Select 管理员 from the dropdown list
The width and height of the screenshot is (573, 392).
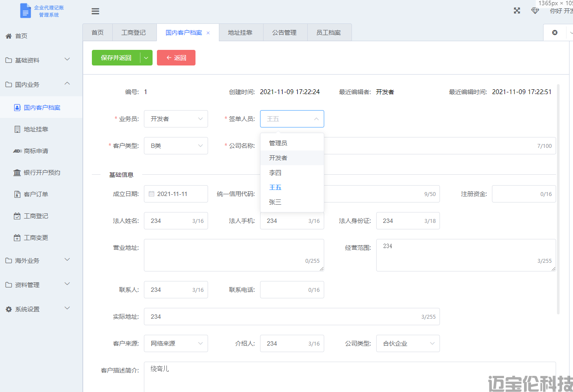tap(292, 143)
